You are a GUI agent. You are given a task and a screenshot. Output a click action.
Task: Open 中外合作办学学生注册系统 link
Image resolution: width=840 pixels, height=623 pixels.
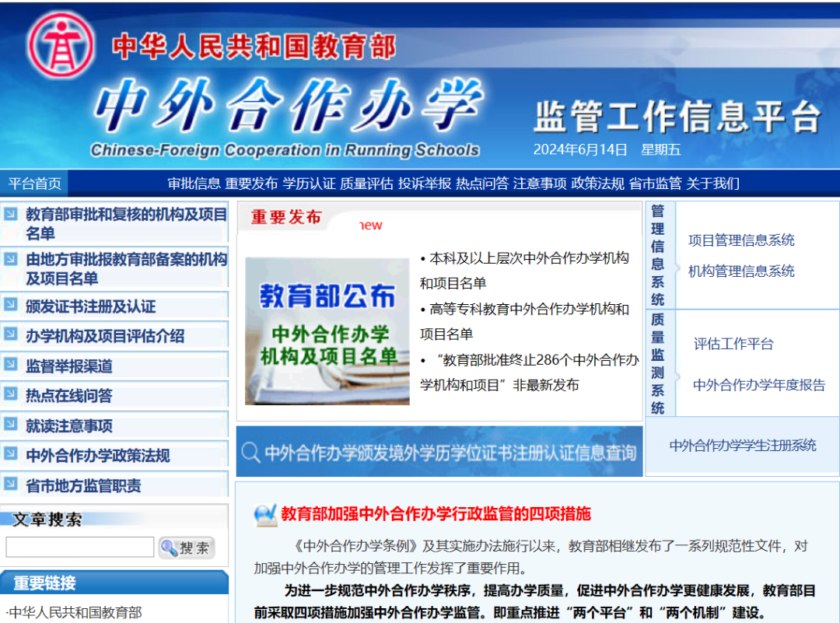point(743,445)
